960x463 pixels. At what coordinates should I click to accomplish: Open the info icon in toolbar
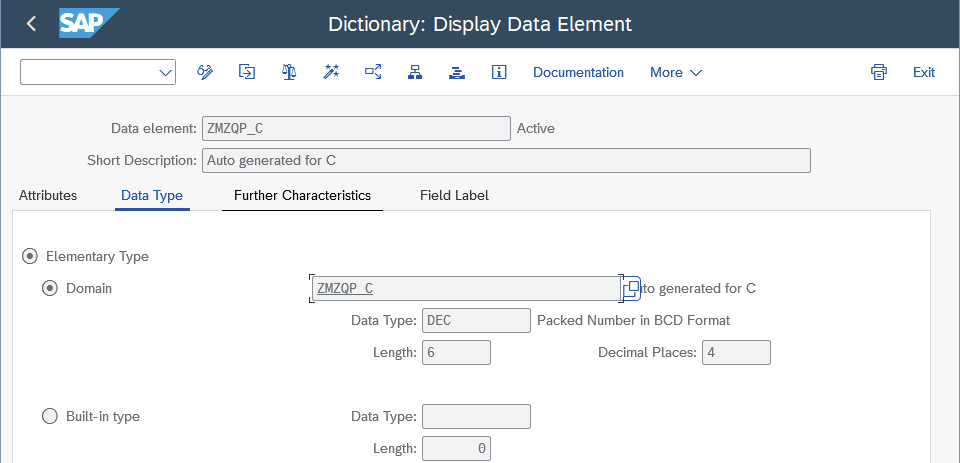499,72
